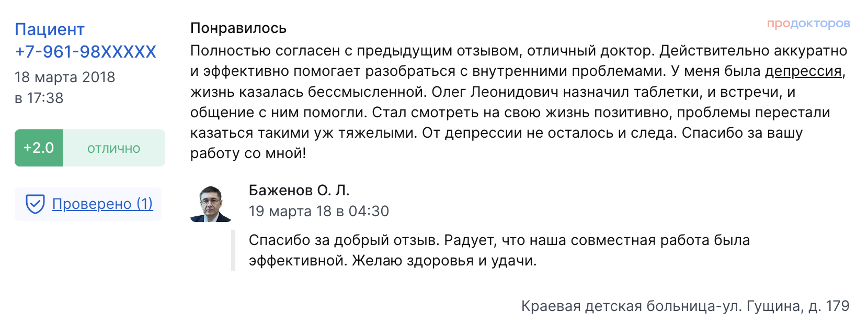Click doctor Баженов's profile photo

(211, 204)
